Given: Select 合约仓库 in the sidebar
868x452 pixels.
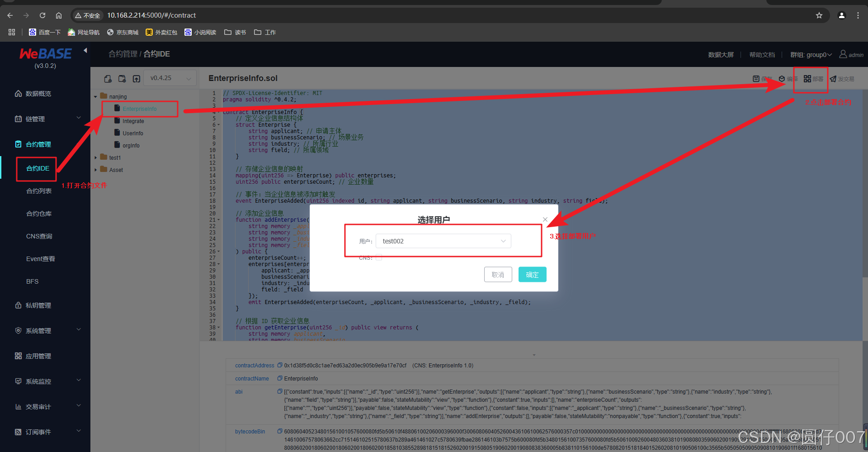Looking at the screenshot, I should click(39, 214).
